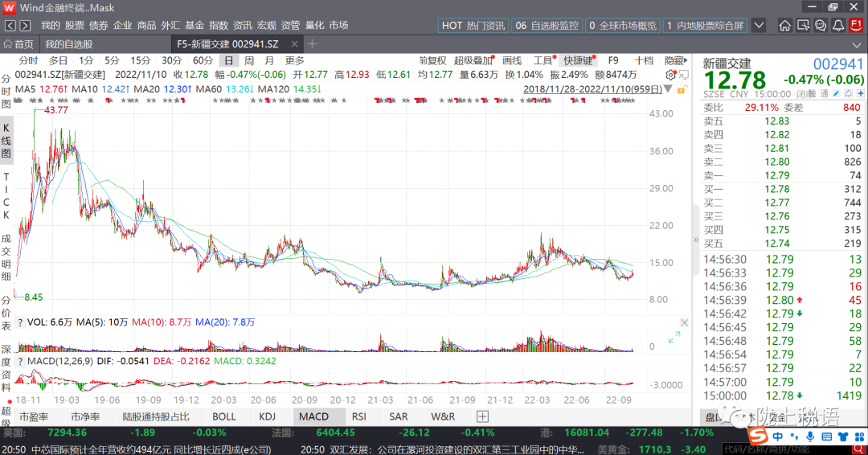Select the 日 daily period
868x455 pixels.
[x=228, y=61]
